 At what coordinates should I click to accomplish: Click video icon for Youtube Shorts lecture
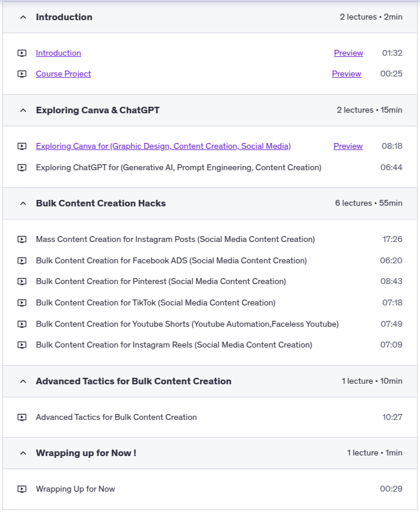click(x=22, y=324)
